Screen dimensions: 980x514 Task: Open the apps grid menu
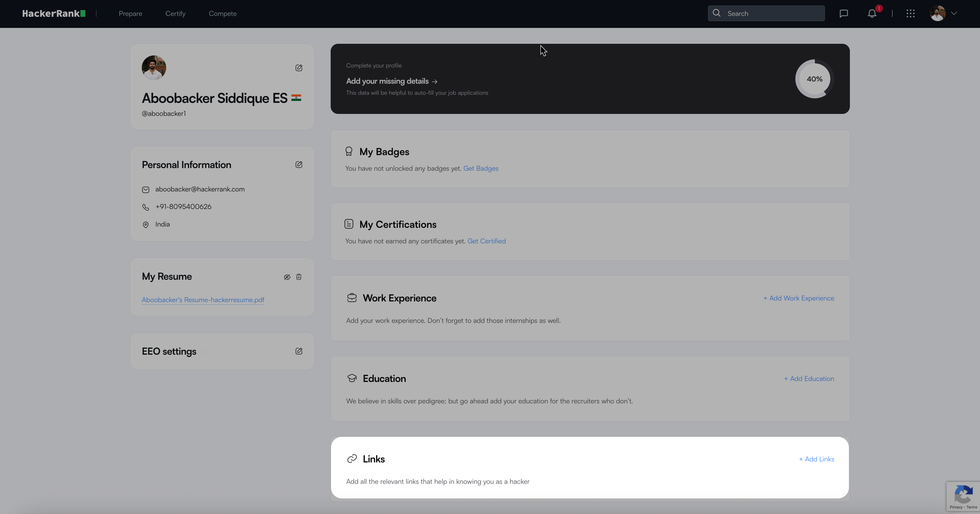click(x=910, y=14)
